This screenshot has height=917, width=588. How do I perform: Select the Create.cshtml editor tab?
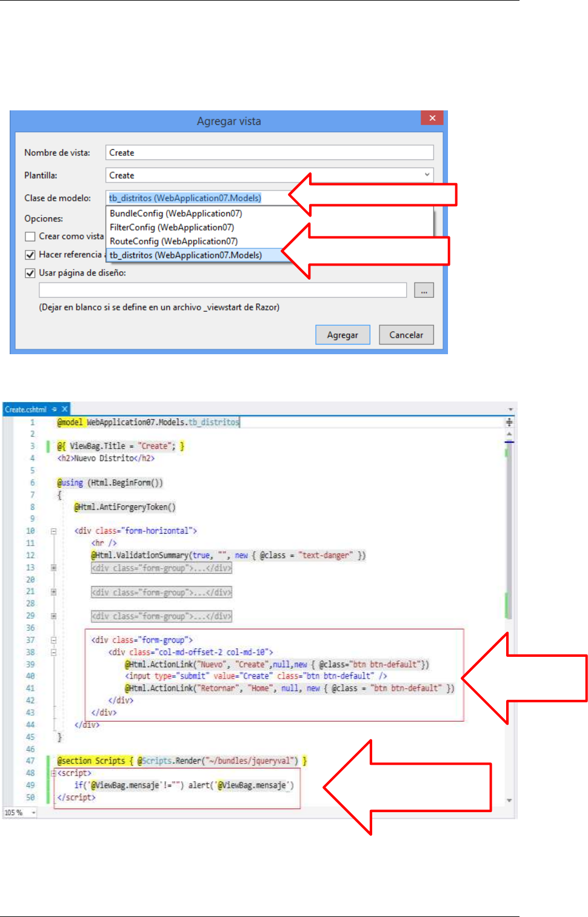click(x=25, y=409)
